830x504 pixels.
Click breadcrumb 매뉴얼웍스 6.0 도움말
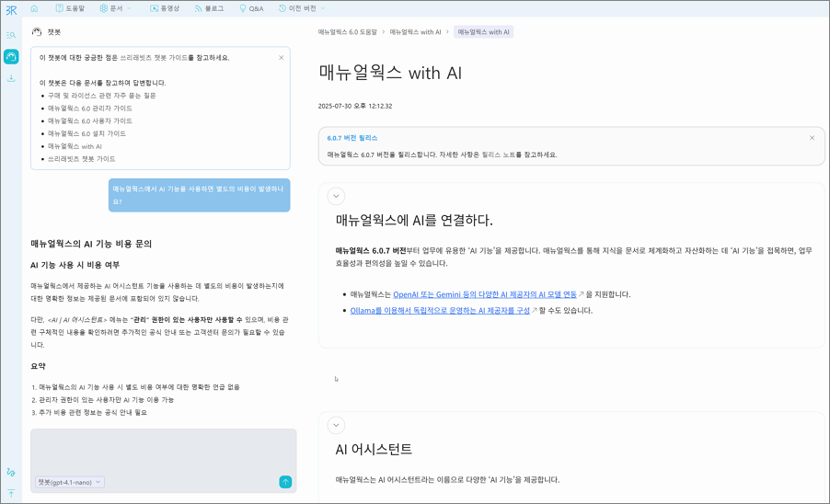click(x=347, y=32)
